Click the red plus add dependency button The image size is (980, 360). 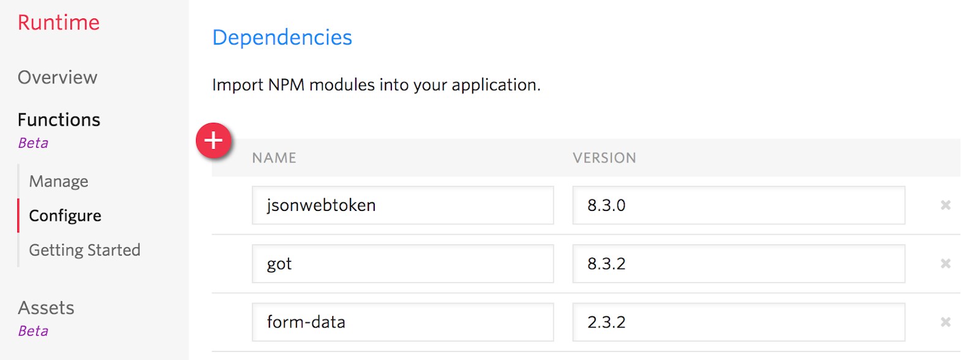[x=213, y=140]
